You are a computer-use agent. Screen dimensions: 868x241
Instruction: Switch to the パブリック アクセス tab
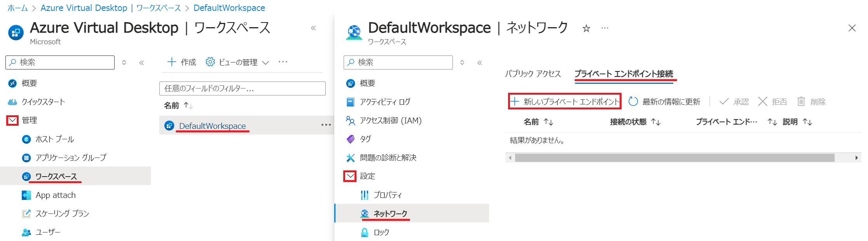pyautogui.click(x=533, y=74)
